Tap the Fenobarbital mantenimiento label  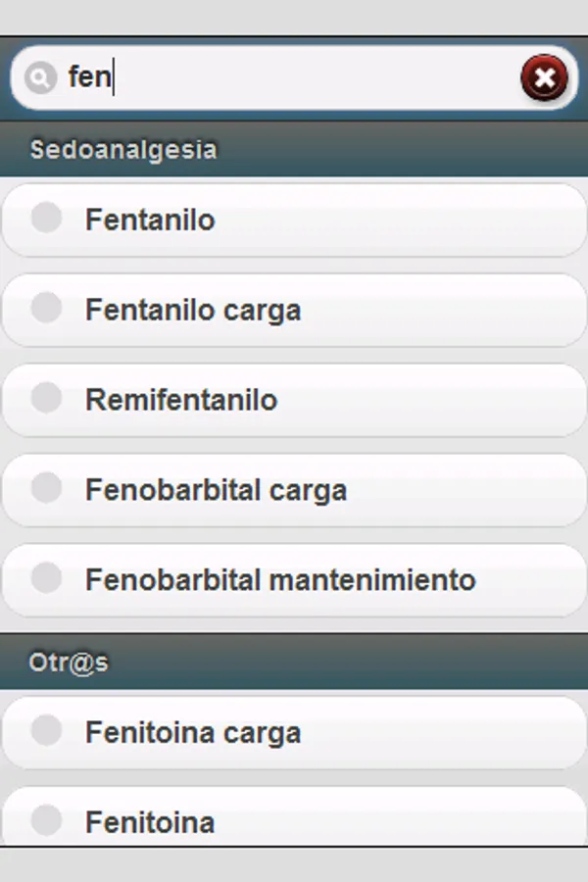280,580
